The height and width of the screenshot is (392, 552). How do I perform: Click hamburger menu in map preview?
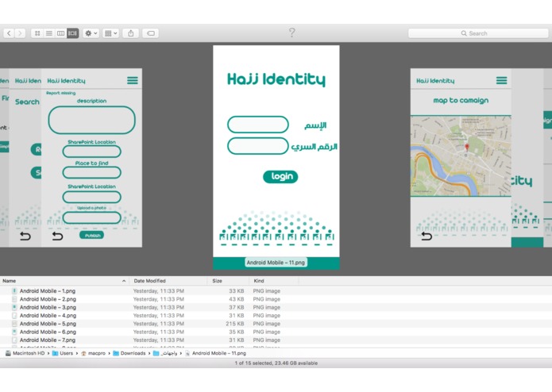(502, 80)
